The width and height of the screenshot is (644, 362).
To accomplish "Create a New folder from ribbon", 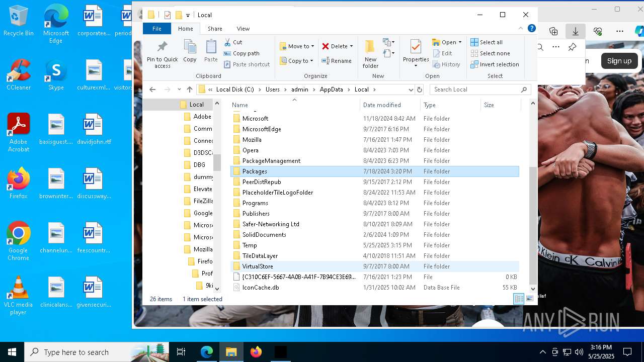I will pos(370,54).
